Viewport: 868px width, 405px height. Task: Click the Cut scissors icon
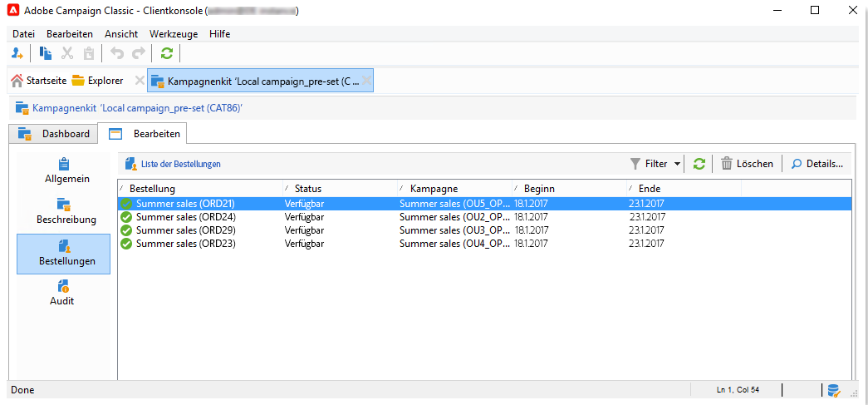click(67, 53)
